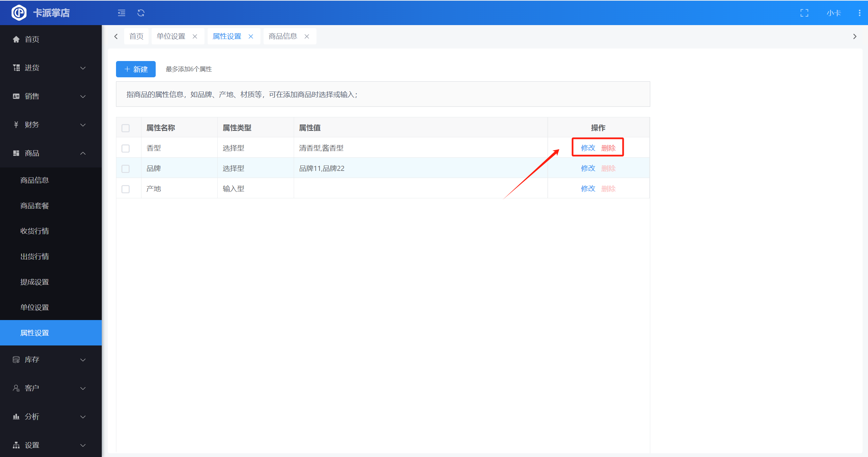Click the 卡派掌店 logo icon
This screenshot has width=868, height=457.
[19, 13]
